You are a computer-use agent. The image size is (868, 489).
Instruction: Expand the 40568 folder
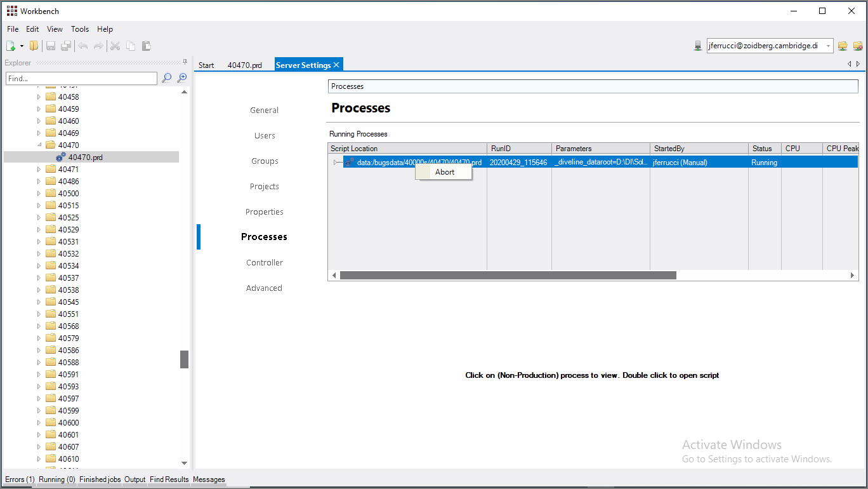point(39,326)
